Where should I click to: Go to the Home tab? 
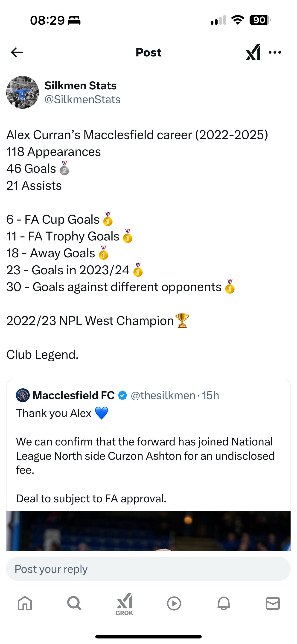tap(25, 603)
